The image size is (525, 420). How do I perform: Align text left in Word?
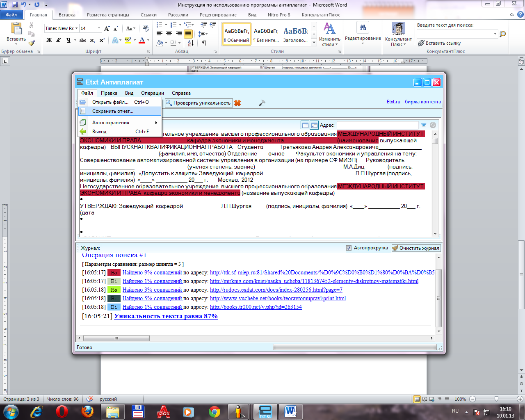[160, 34]
